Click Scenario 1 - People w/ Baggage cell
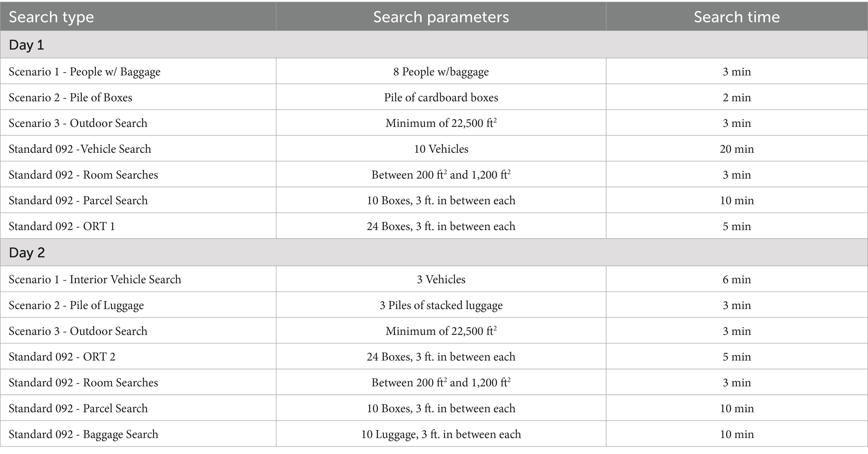This screenshot has width=868, height=454. 84,72
